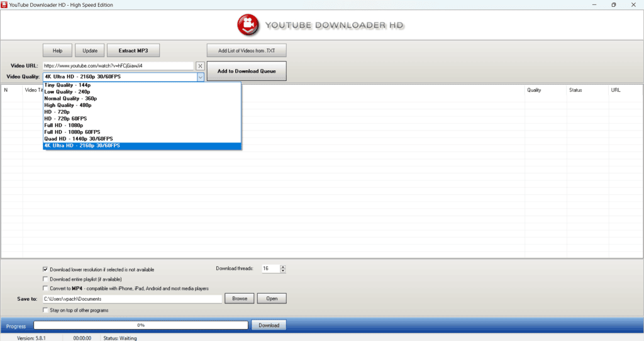Decrease download threads with down arrow
This screenshot has width=644, height=341.
282,271
